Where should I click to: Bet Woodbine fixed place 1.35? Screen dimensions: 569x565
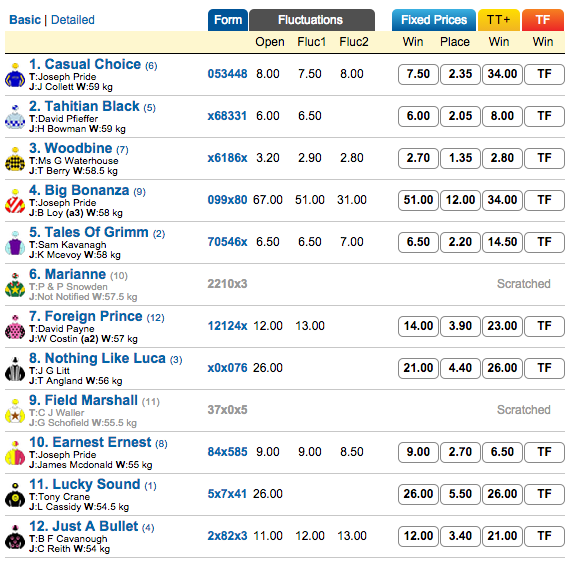click(460, 158)
